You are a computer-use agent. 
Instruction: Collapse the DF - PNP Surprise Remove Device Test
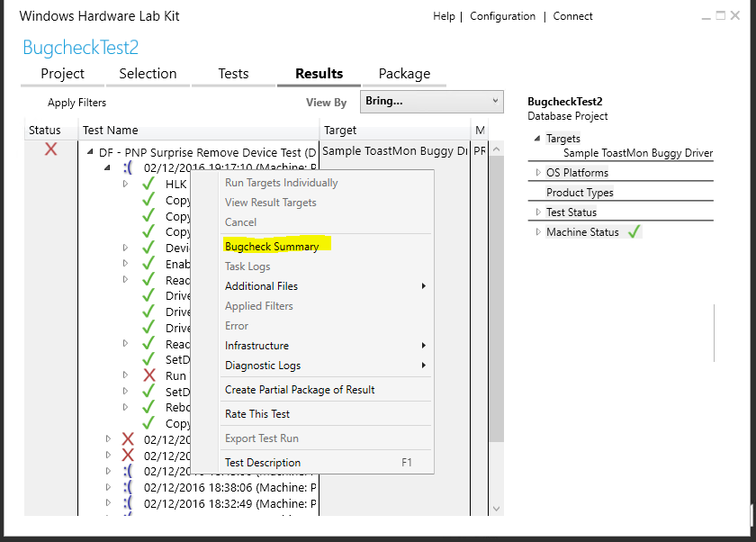[x=90, y=152]
